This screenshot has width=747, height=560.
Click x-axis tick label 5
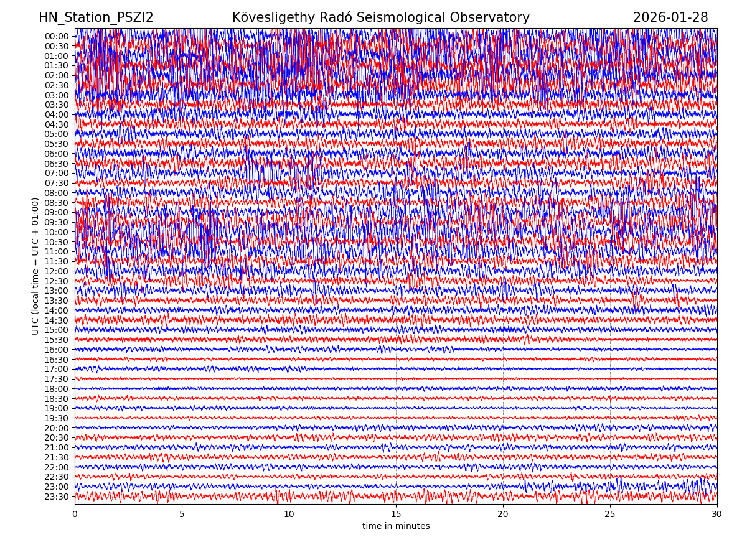tap(182, 515)
